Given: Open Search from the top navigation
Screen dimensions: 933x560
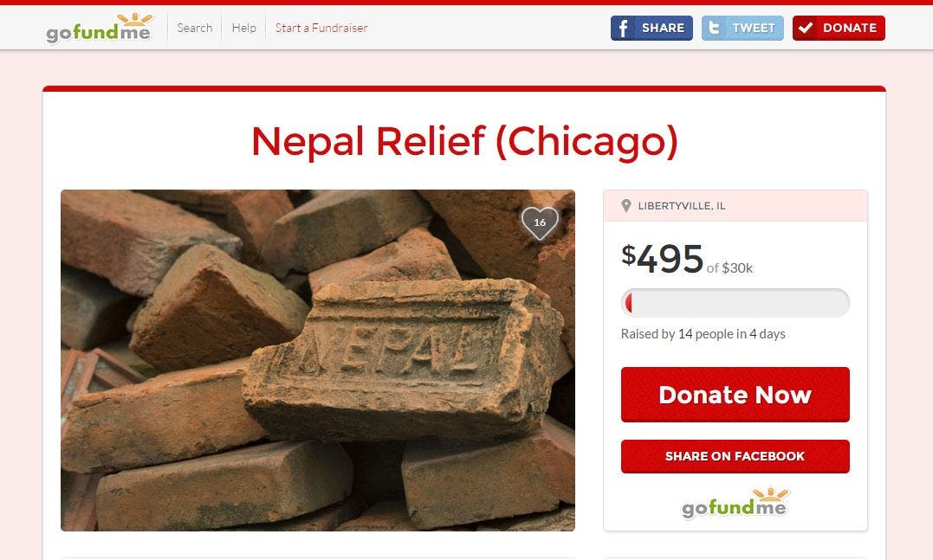Looking at the screenshot, I should [195, 28].
